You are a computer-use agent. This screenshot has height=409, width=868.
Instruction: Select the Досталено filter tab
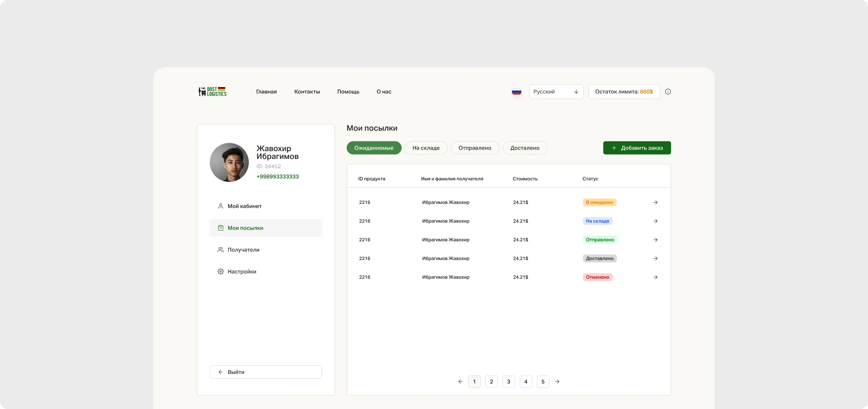click(x=525, y=148)
